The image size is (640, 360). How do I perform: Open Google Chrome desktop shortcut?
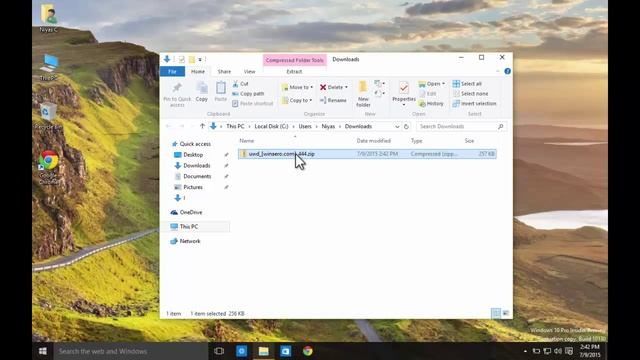coord(49,167)
